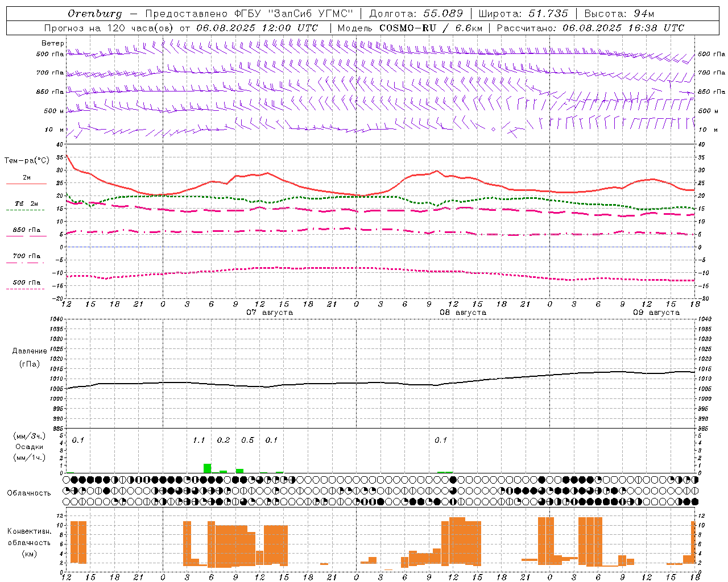Click the "07 августа" date label
The width and height of the screenshot is (728, 582).
pyautogui.click(x=270, y=313)
